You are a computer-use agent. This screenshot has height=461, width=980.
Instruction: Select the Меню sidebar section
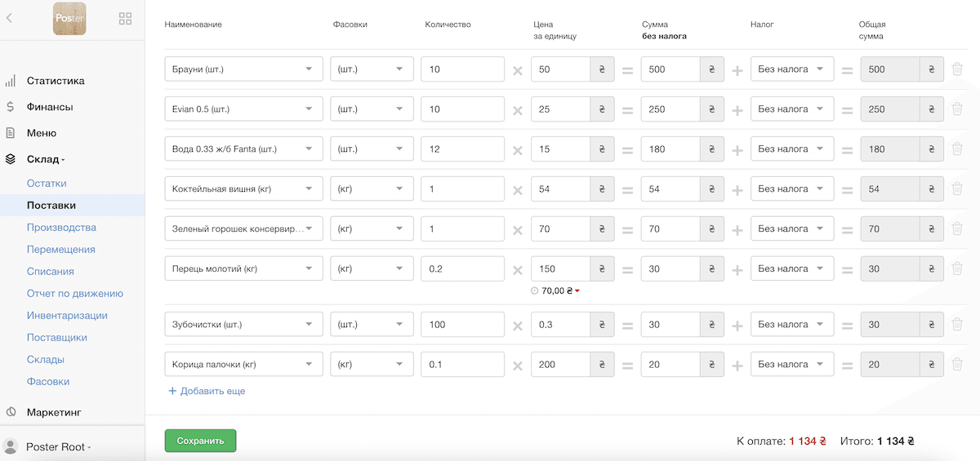point(42,133)
